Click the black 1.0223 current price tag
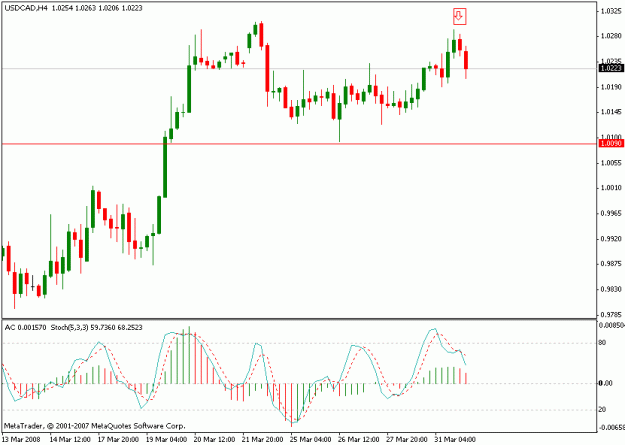625x445 pixels. coord(611,69)
